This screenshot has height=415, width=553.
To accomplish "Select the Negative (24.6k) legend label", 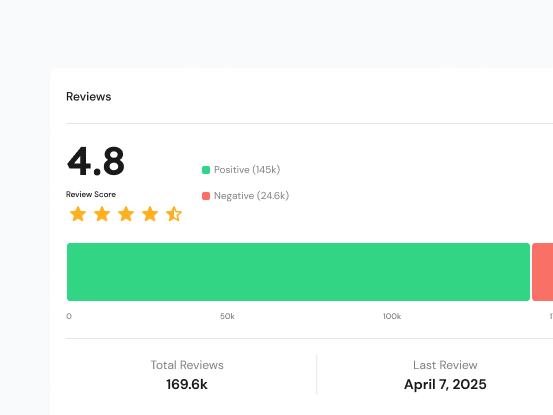I will (251, 196).
